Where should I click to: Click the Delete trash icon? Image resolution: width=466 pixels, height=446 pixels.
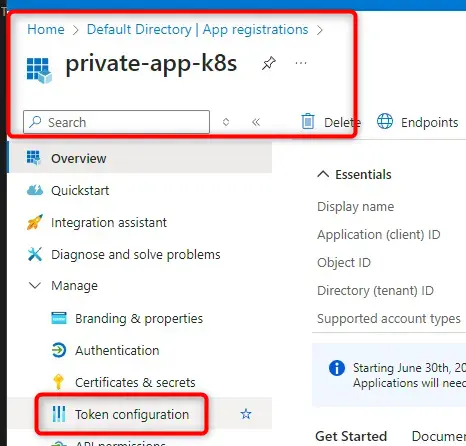(308, 121)
